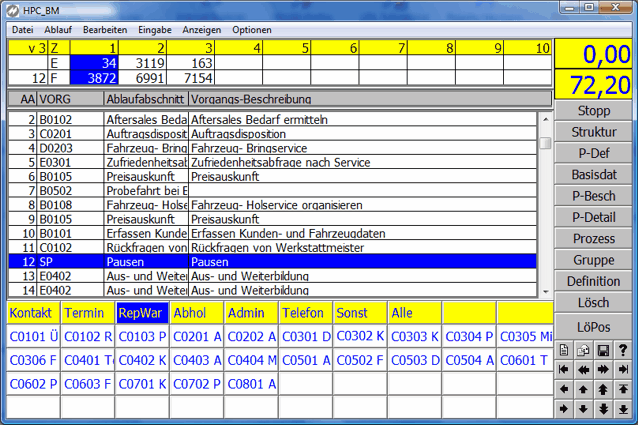The width and height of the screenshot is (638, 425).
Task: Open the Optionen menu
Action: 252,30
